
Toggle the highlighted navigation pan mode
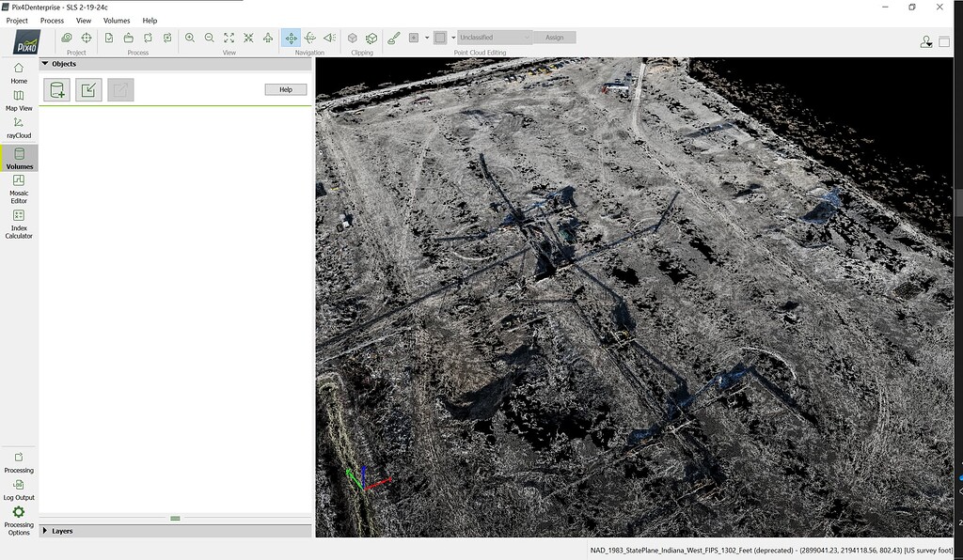(292, 38)
